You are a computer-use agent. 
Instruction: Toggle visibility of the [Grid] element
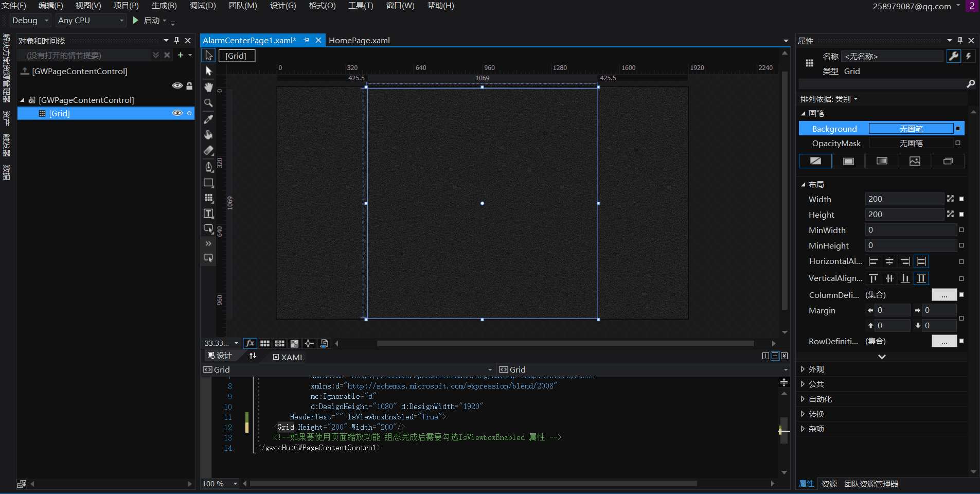pos(177,113)
